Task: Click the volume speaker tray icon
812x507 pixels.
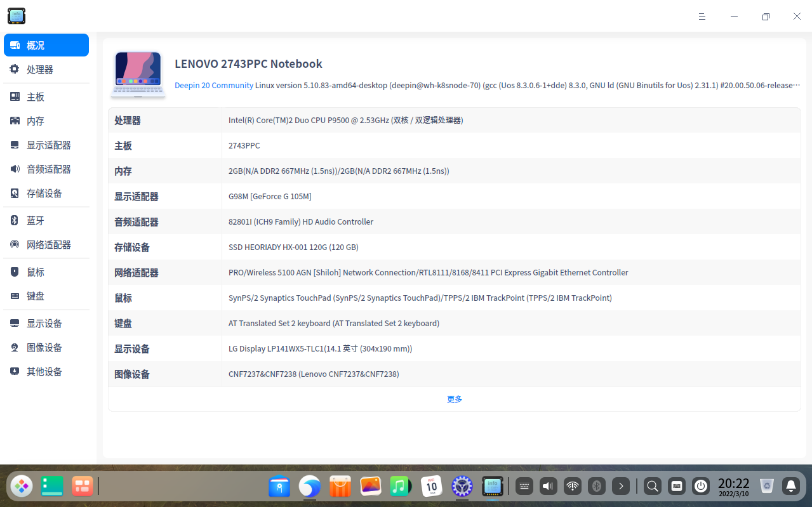Action: (x=548, y=487)
